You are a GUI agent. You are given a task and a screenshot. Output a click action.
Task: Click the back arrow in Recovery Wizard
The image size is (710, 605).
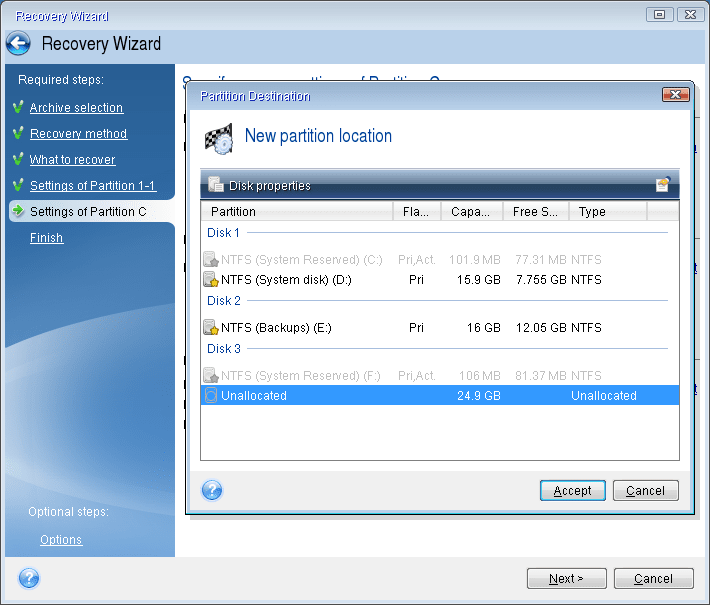click(18, 44)
